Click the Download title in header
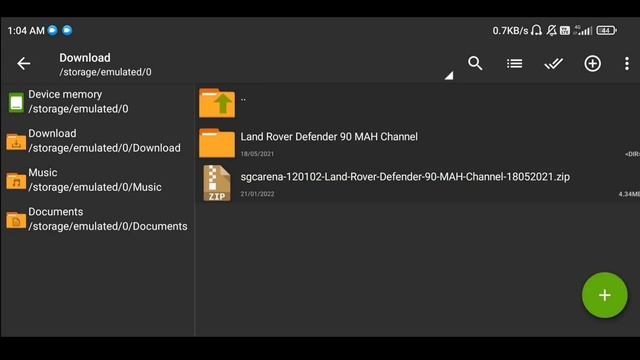 (85, 58)
